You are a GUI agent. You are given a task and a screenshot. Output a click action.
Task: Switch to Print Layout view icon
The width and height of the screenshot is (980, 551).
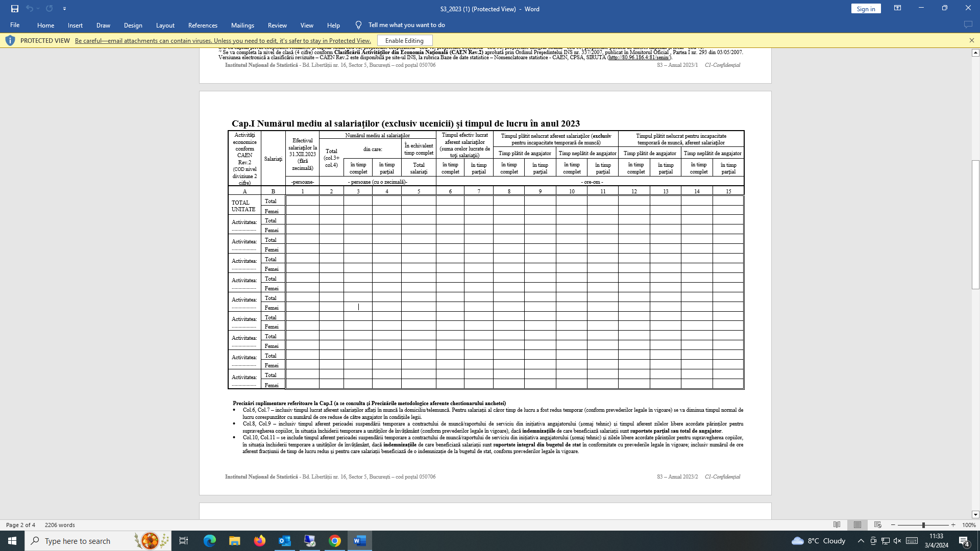(857, 525)
